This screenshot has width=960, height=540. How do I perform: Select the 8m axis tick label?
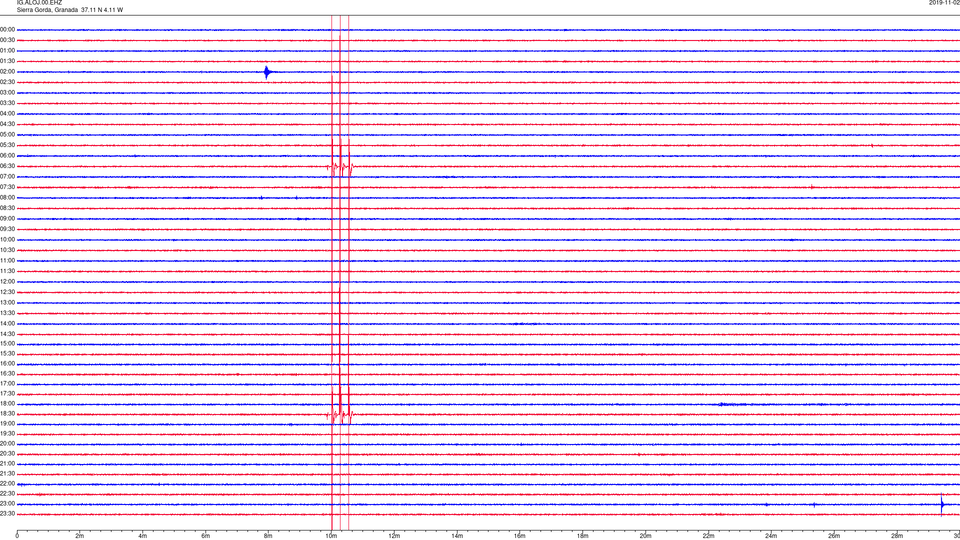tap(268, 536)
